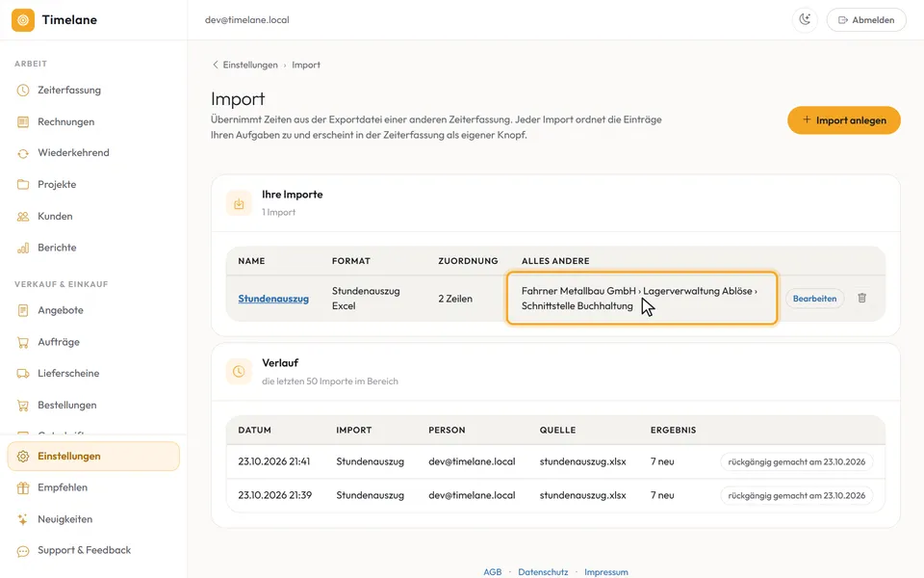Go back via Einstellungen breadcrumb chevron
The image size is (924, 578).
215,65
